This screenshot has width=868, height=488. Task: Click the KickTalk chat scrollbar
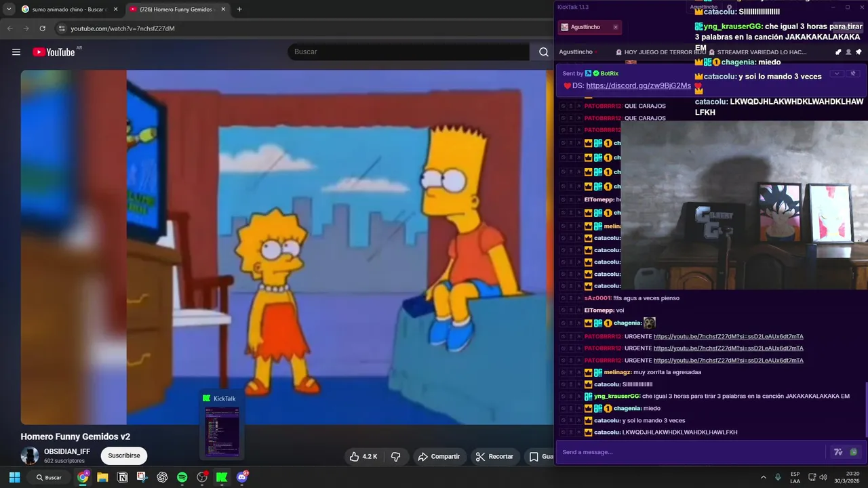pos(866,410)
